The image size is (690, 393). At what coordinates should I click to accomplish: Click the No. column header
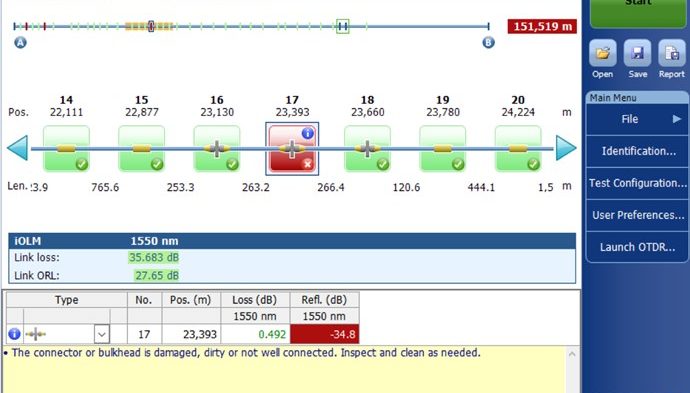(x=144, y=300)
